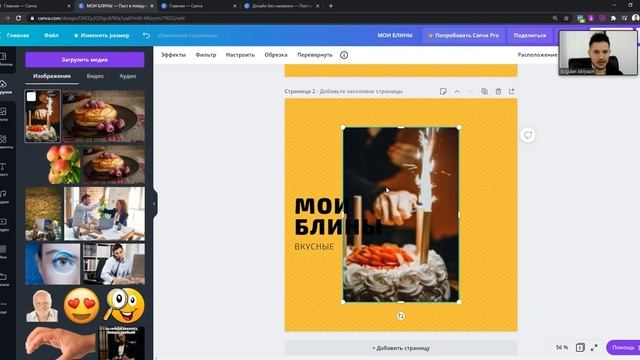640x360 pixels.
Task: Switch to the Аудио tab
Action: (128, 76)
